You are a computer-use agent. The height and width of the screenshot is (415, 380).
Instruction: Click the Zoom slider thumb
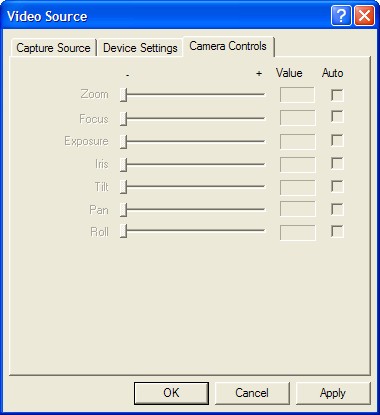pyautogui.click(x=124, y=95)
